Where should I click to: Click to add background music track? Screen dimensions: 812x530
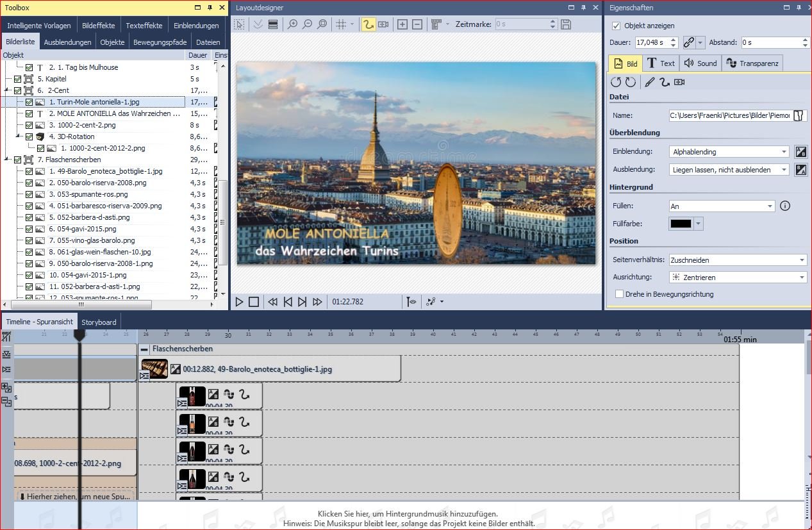(x=408, y=514)
